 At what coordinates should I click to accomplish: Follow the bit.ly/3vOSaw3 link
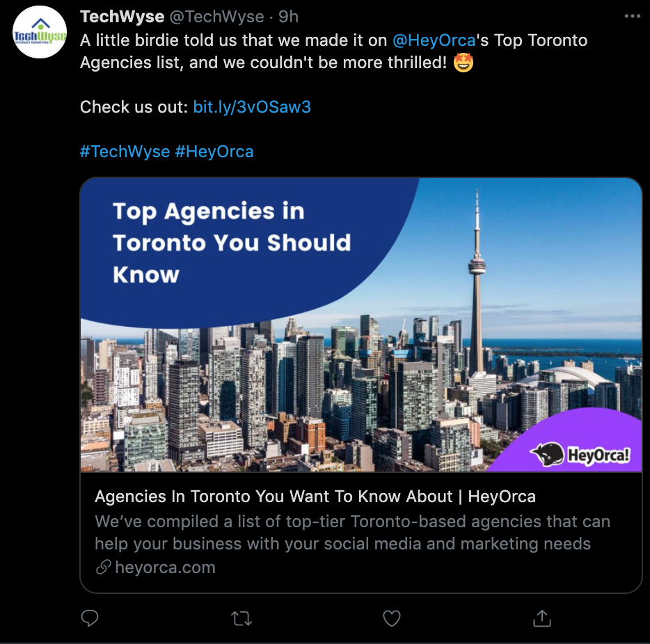252,107
